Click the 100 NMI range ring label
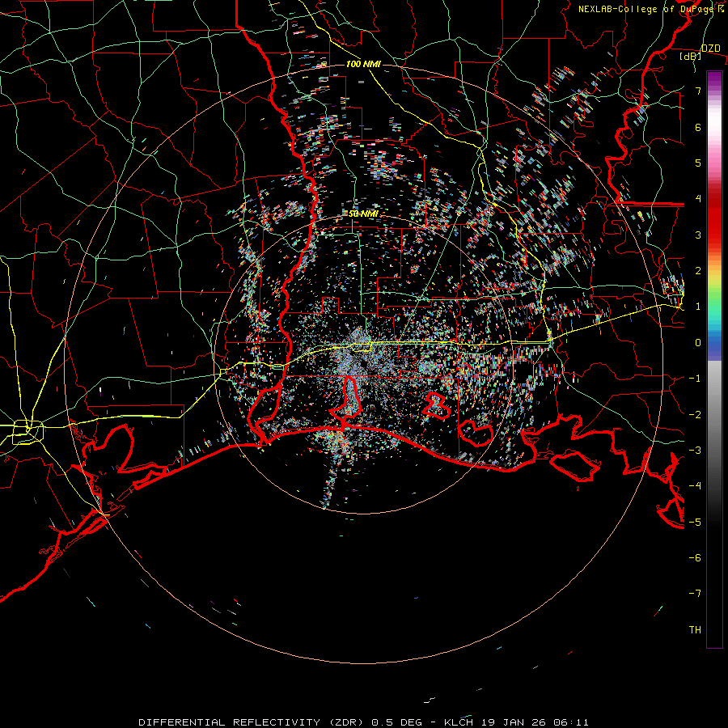The image size is (728, 728). 363,64
